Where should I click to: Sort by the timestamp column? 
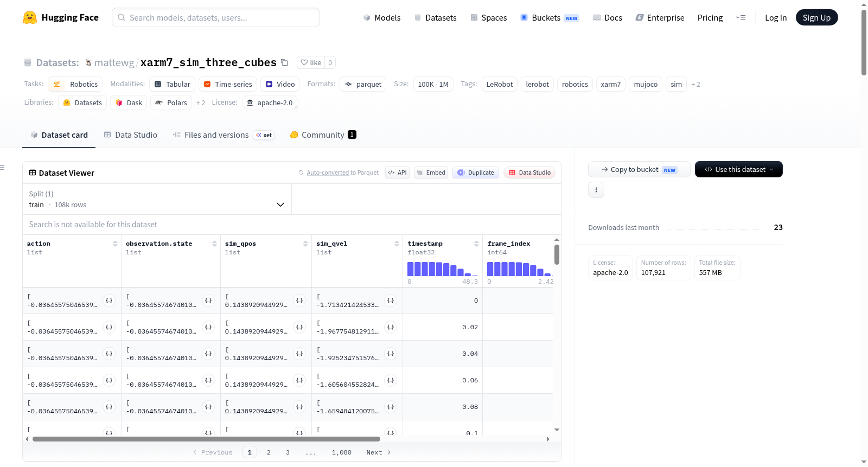tap(476, 244)
